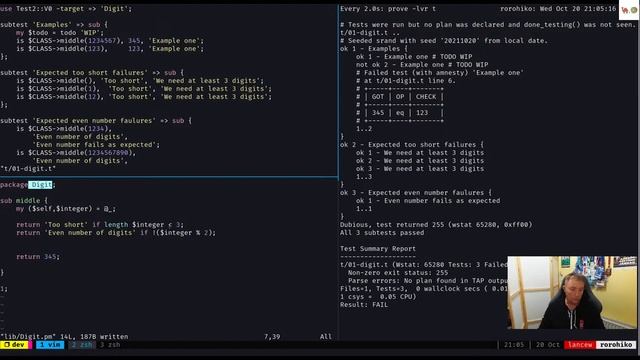Image resolution: width=640 pixels, height=360 pixels.
Task: Click the '$CLASS->middle(1)' test line
Action: (x=144, y=89)
